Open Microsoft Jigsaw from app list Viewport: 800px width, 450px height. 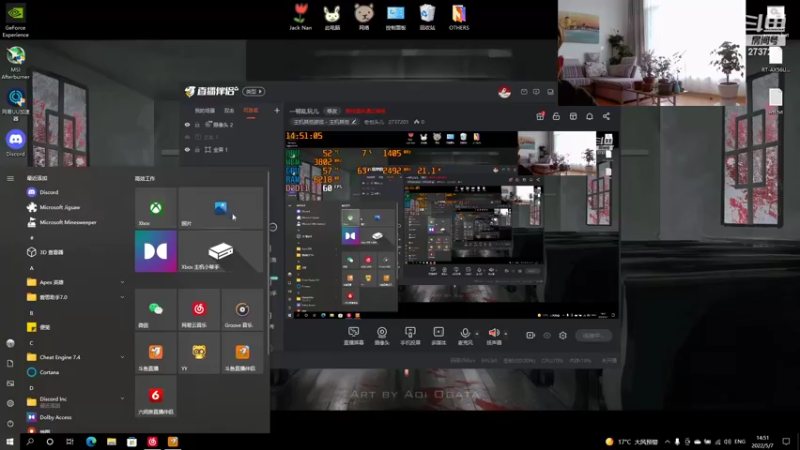(x=76, y=207)
